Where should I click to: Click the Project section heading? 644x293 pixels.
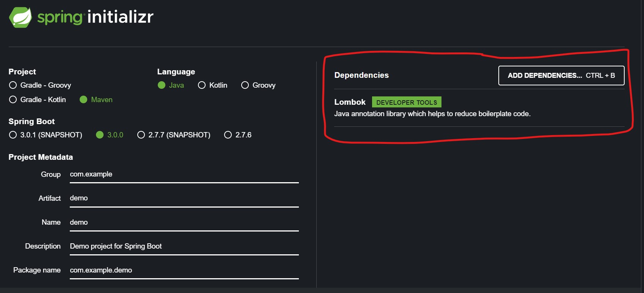tap(22, 72)
